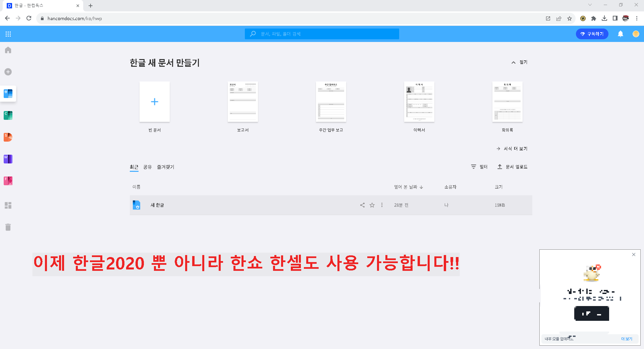Switch to the 즐겨찾기 tab
The height and width of the screenshot is (349, 644).
166,167
